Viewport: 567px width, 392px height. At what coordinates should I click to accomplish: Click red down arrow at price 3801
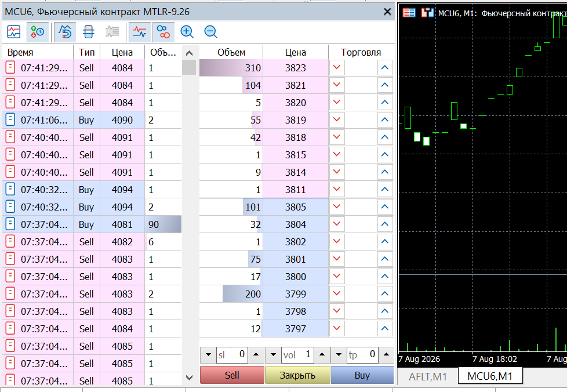click(x=337, y=259)
